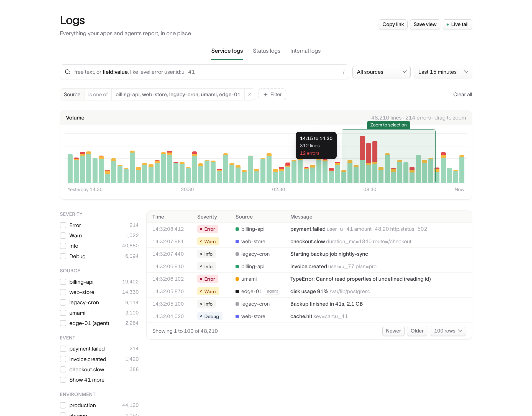The width and height of the screenshot is (532, 416).
Task: Open the 100 rows page size dropdown
Action: pos(448,331)
